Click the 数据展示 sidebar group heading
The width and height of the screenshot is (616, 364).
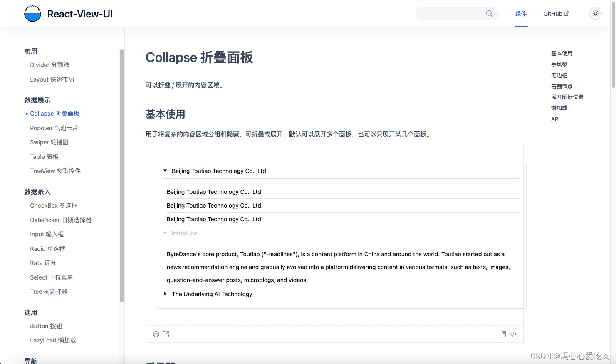(x=37, y=100)
